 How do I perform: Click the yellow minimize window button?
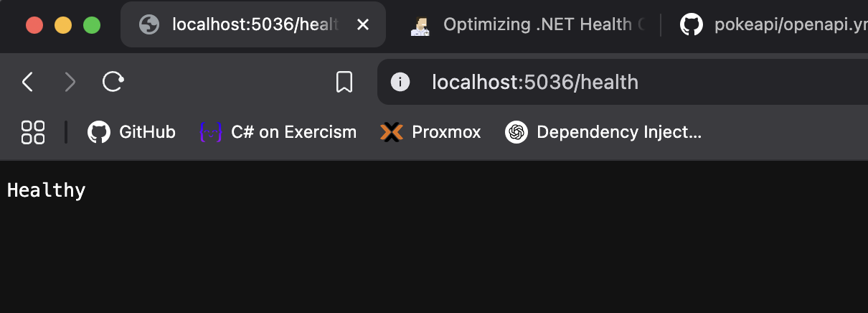click(x=63, y=25)
